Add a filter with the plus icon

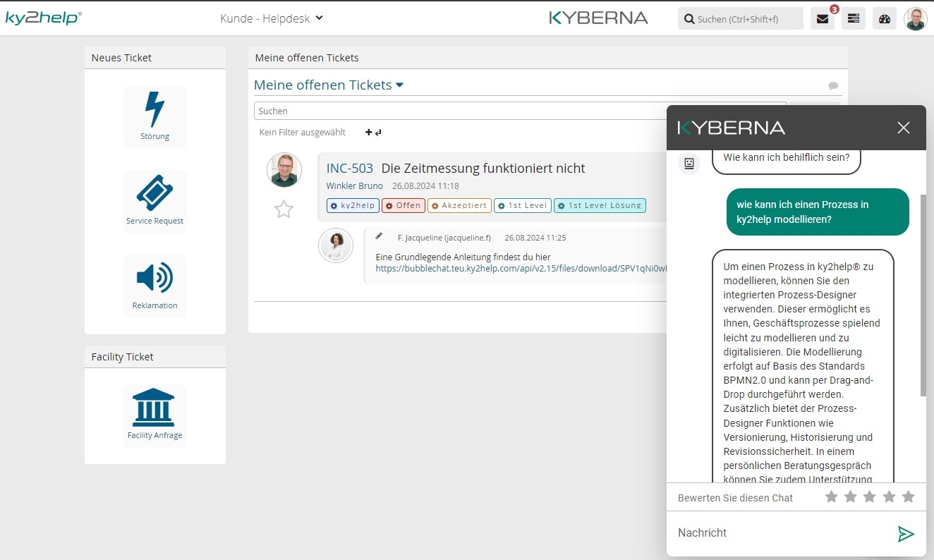click(x=368, y=132)
